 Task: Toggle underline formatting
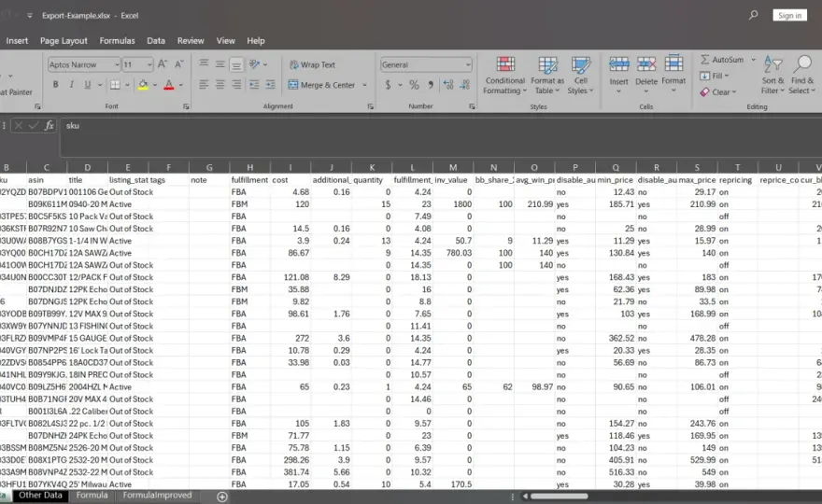tap(88, 84)
